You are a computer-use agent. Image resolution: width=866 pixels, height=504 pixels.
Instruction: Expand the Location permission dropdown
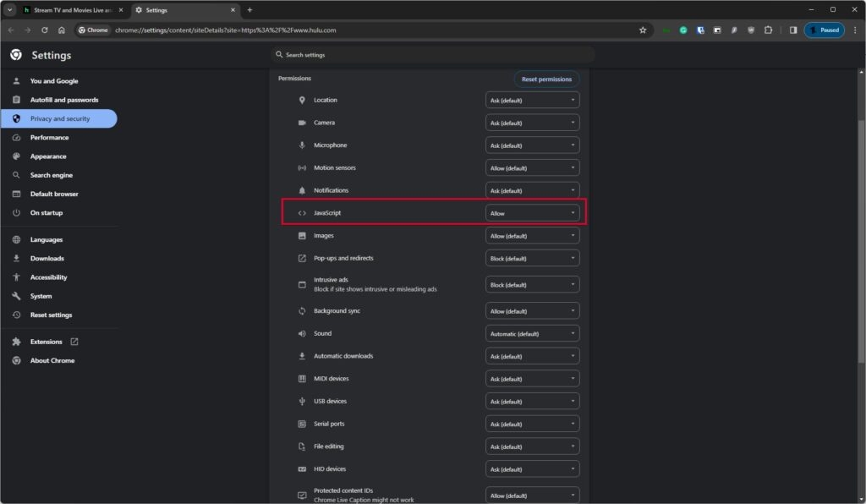click(533, 100)
